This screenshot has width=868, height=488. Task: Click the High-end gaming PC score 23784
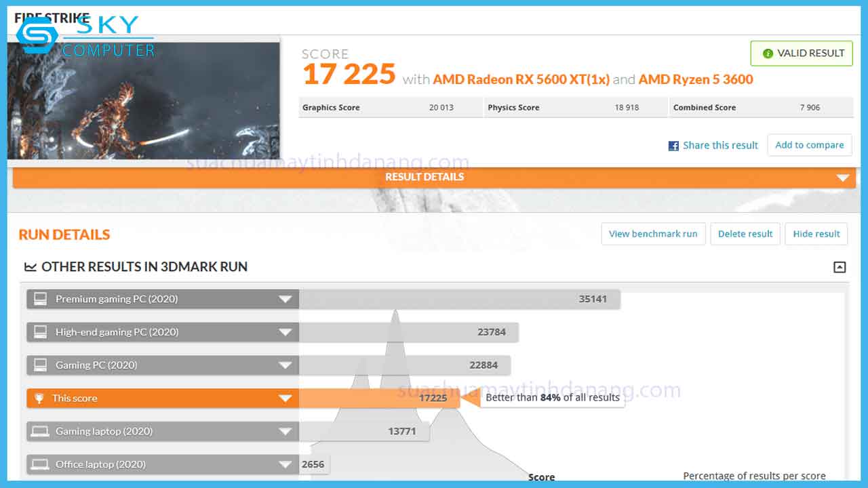[492, 332]
